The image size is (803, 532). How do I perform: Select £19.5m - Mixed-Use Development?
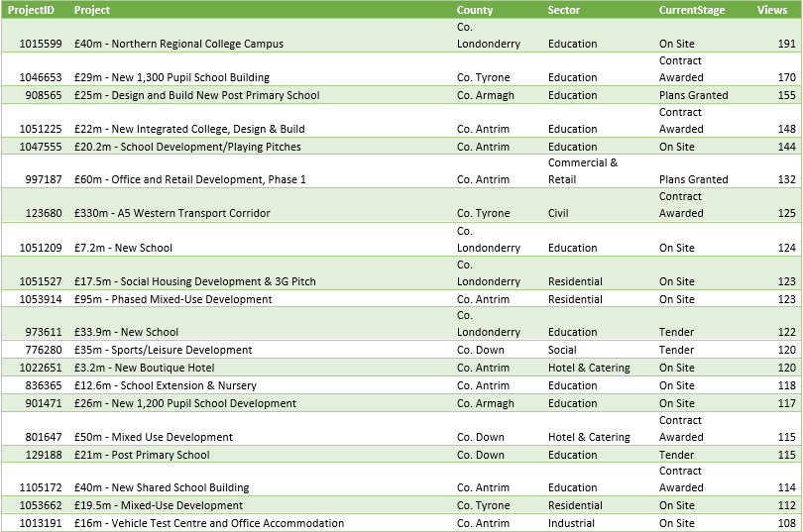[159, 507]
